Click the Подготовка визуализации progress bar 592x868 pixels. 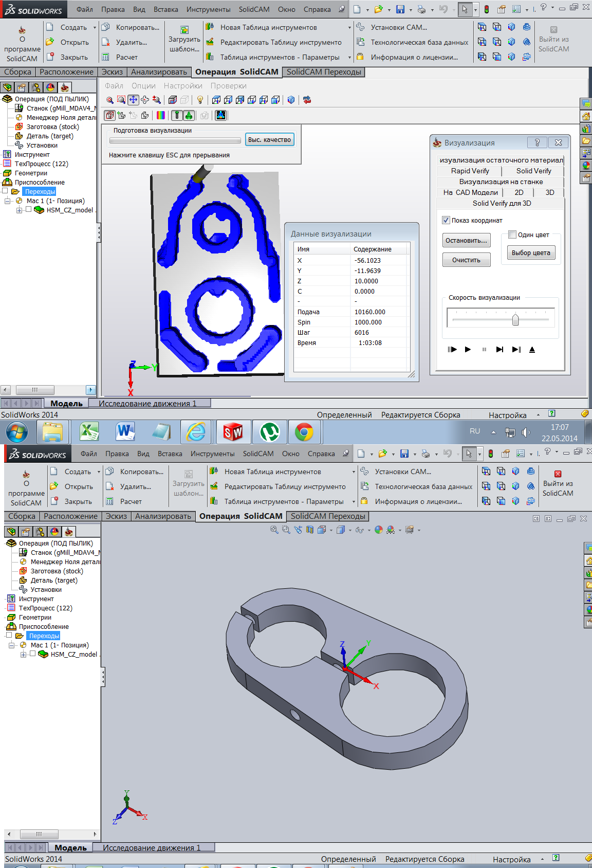point(175,140)
